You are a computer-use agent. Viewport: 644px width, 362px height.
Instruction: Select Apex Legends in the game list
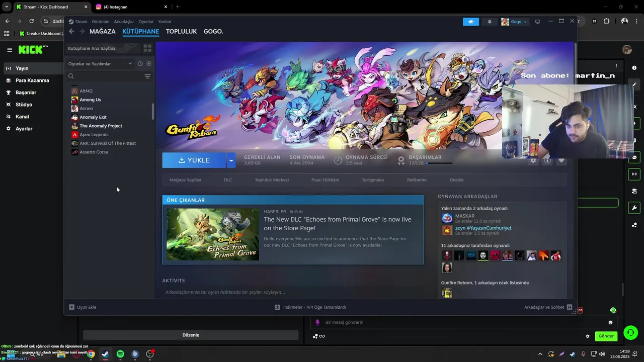[x=94, y=135]
